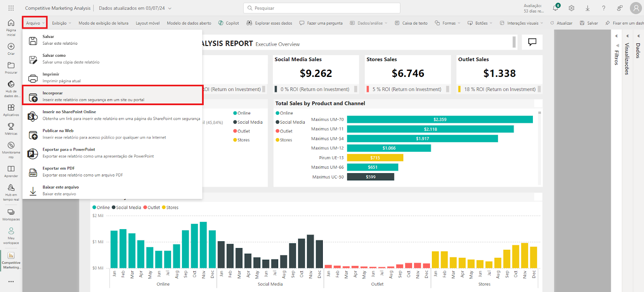Open Criar in left navigation
Image resolution: width=644 pixels, height=292 pixels.
[x=11, y=49]
